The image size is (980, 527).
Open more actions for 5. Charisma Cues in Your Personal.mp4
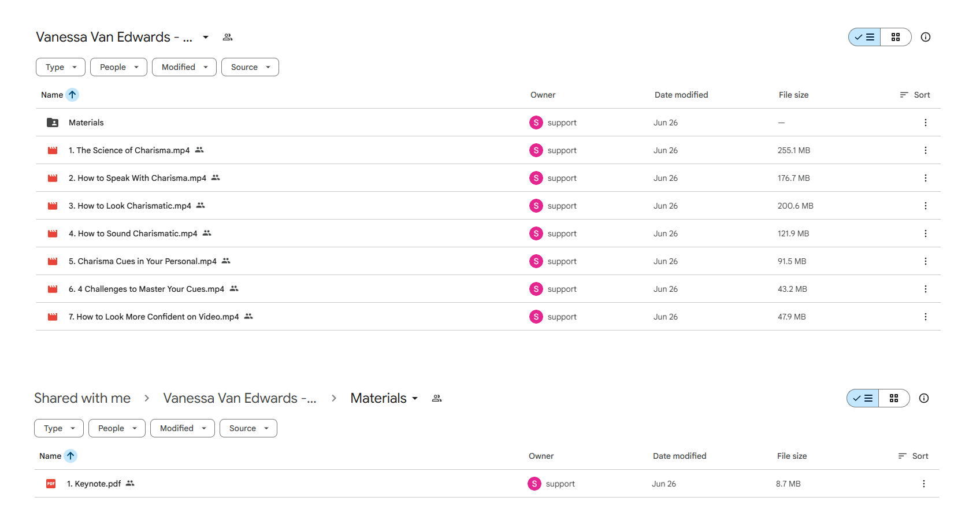pos(925,261)
